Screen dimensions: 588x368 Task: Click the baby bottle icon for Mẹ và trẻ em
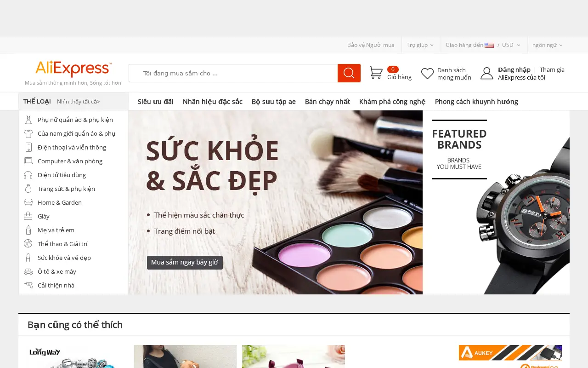[x=28, y=230]
